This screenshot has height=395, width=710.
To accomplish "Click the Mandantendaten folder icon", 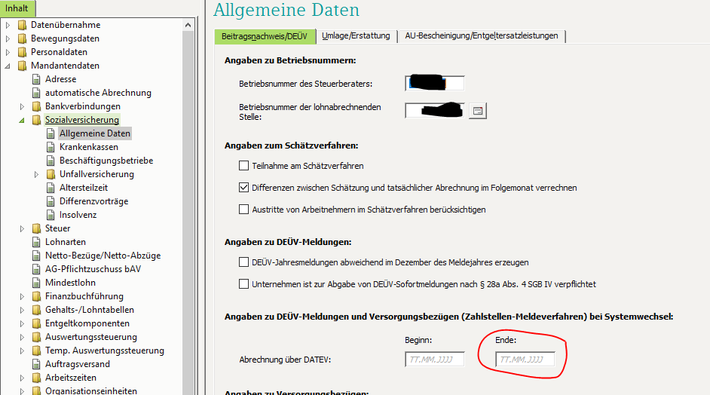I will tap(22, 66).
